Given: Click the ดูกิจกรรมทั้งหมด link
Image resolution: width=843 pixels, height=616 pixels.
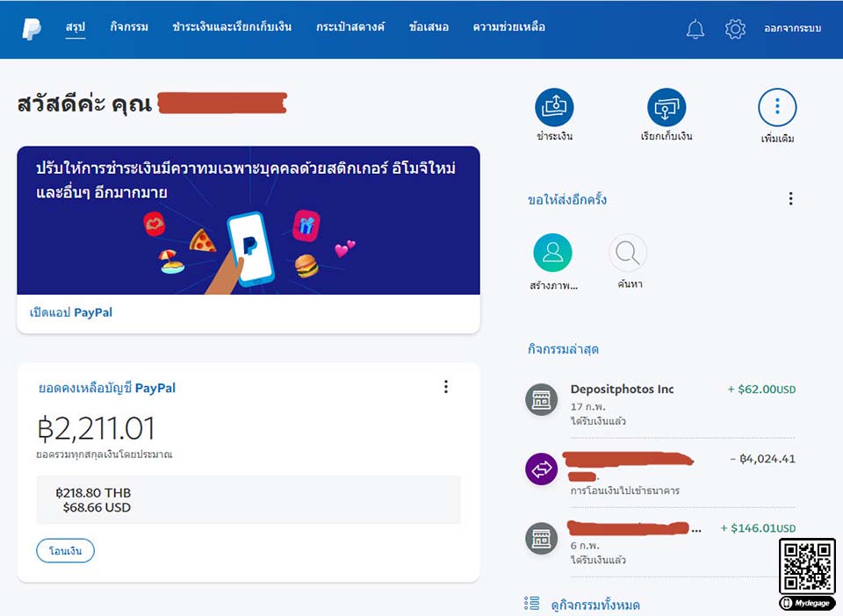Looking at the screenshot, I should (595, 605).
